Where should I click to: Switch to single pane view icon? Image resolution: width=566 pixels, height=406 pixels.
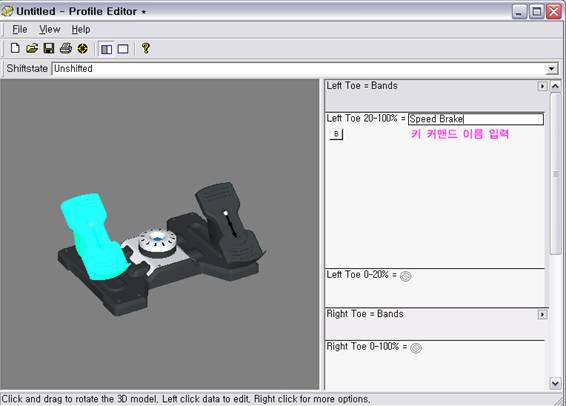123,49
